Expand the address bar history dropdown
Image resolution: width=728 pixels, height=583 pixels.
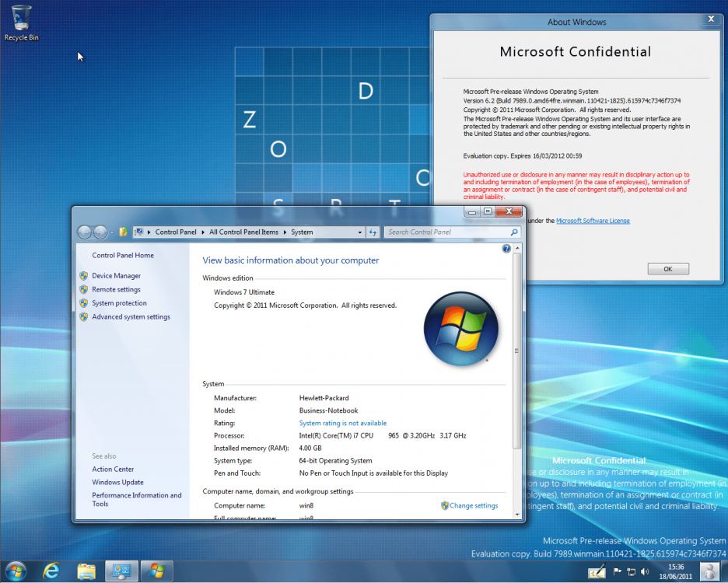pos(359,232)
